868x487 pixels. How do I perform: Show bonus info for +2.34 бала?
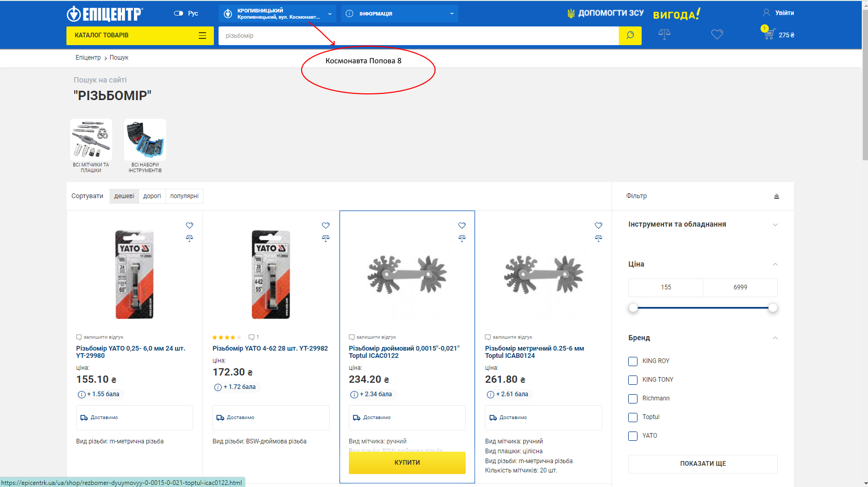[354, 395]
